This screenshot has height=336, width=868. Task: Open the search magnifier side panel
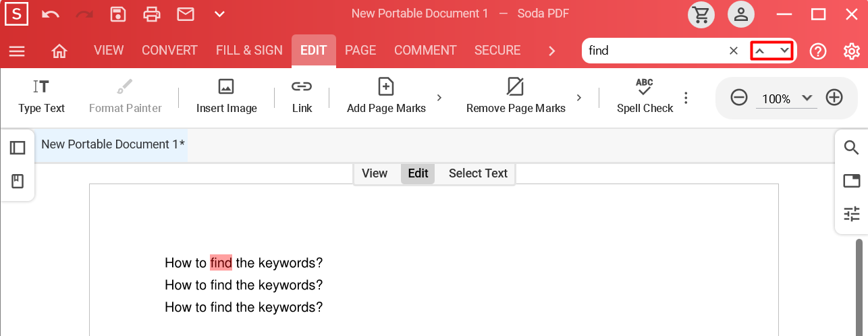[x=851, y=148]
